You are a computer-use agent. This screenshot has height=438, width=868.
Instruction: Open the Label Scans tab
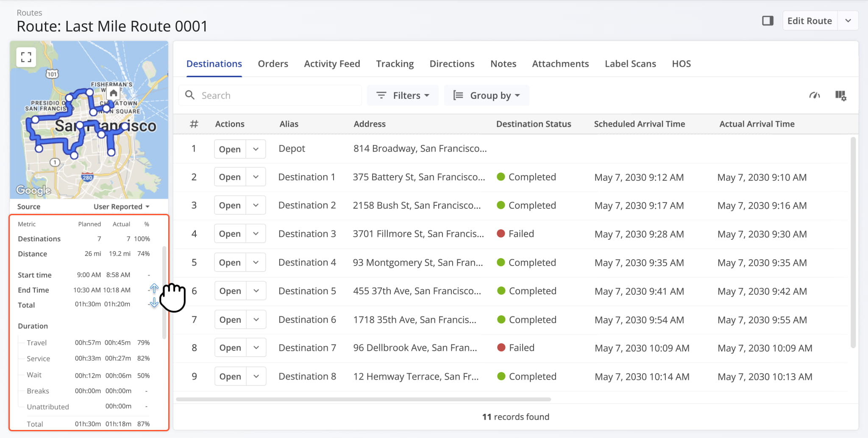(630, 64)
